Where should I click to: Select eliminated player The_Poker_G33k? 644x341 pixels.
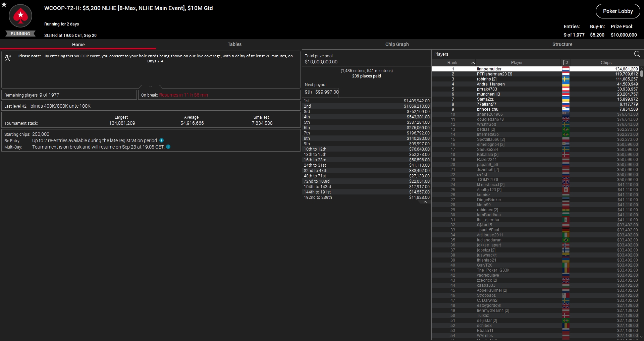coord(535,270)
